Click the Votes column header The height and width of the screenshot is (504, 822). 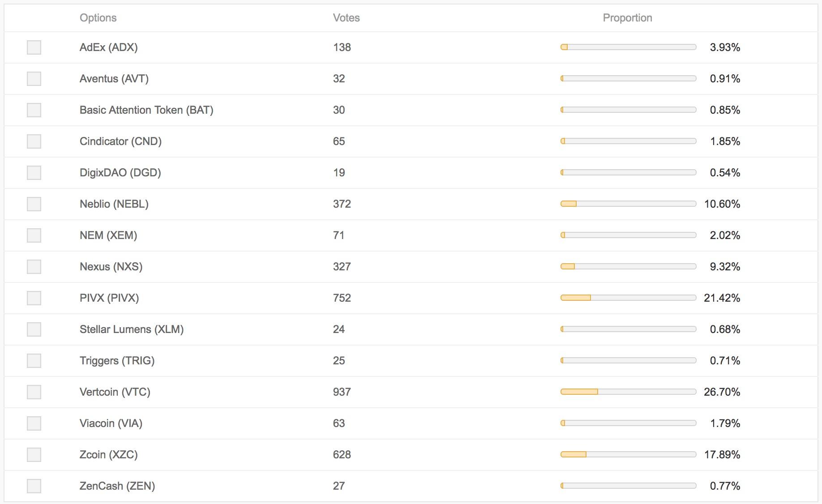pos(346,18)
